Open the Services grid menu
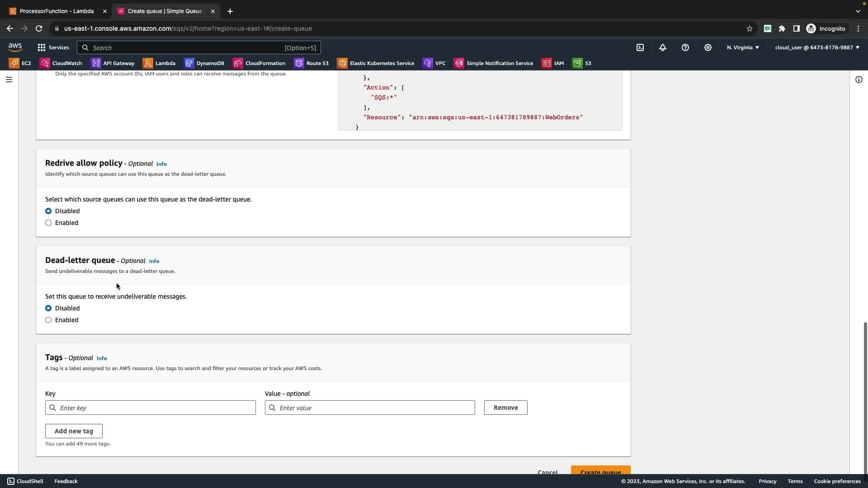 [53, 47]
